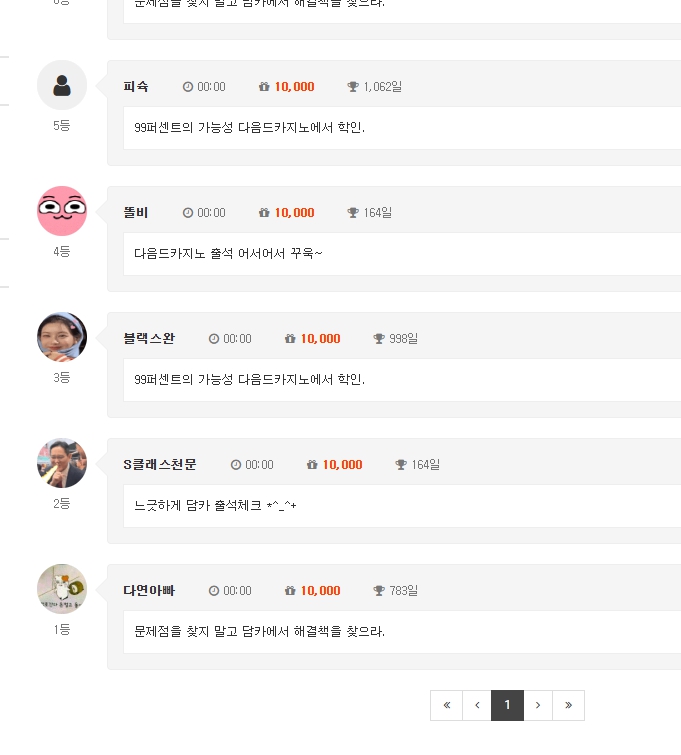Open the username S클래스천문

160,465
